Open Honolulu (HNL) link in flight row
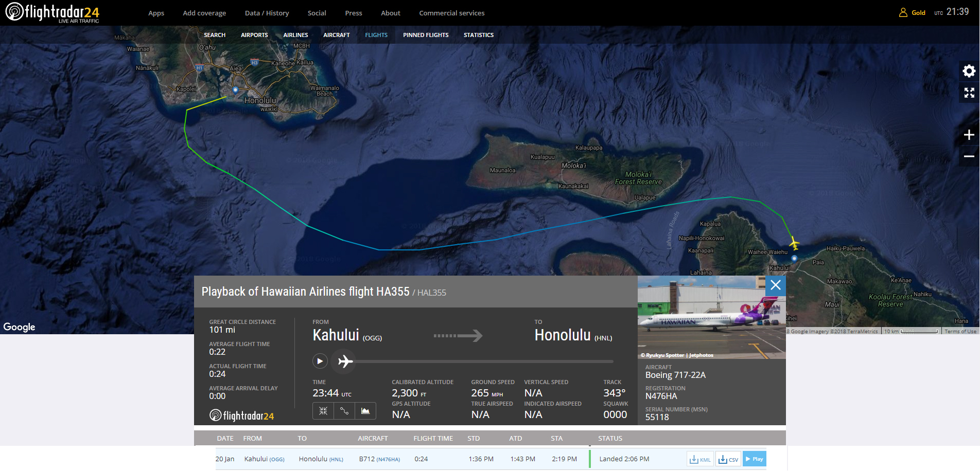The image size is (980, 471). pos(321,459)
